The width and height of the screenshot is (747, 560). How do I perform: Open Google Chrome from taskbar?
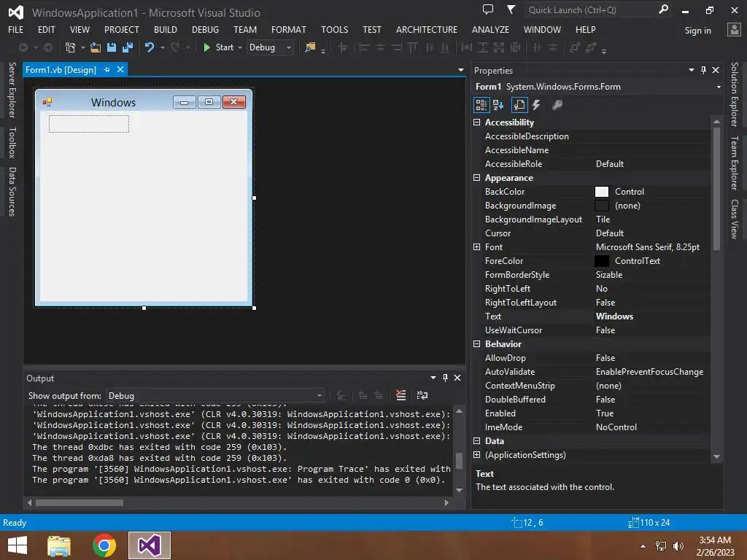104,545
